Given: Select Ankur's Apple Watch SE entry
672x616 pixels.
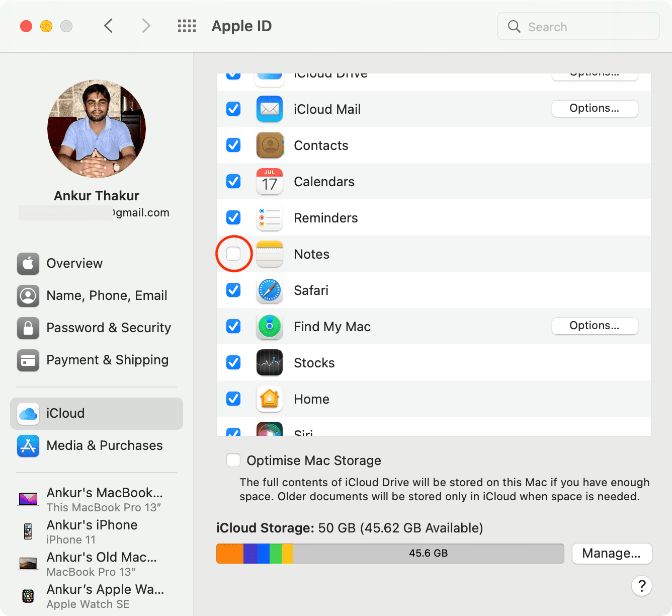Looking at the screenshot, I should pos(97,596).
